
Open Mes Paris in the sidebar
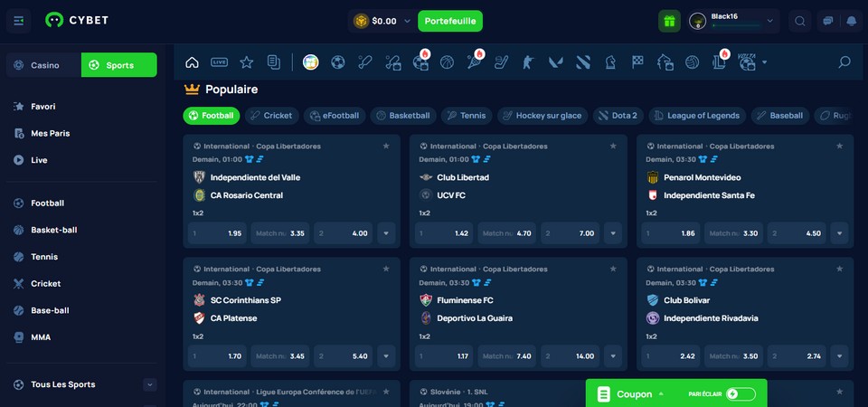[51, 134]
